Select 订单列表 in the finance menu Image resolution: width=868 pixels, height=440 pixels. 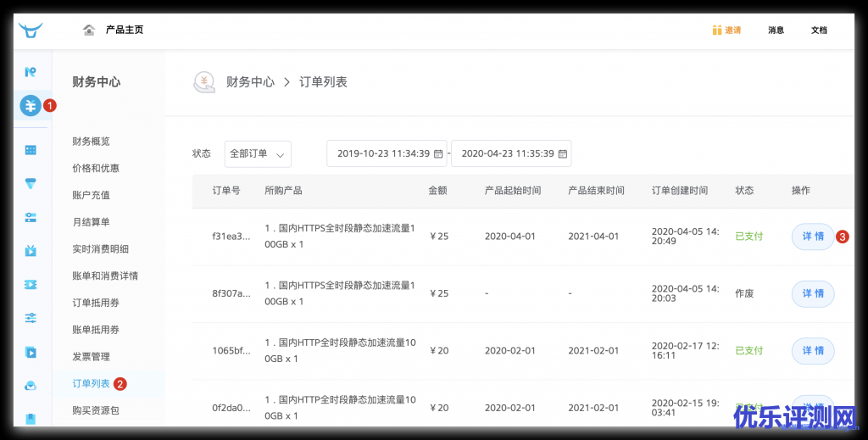pos(91,383)
